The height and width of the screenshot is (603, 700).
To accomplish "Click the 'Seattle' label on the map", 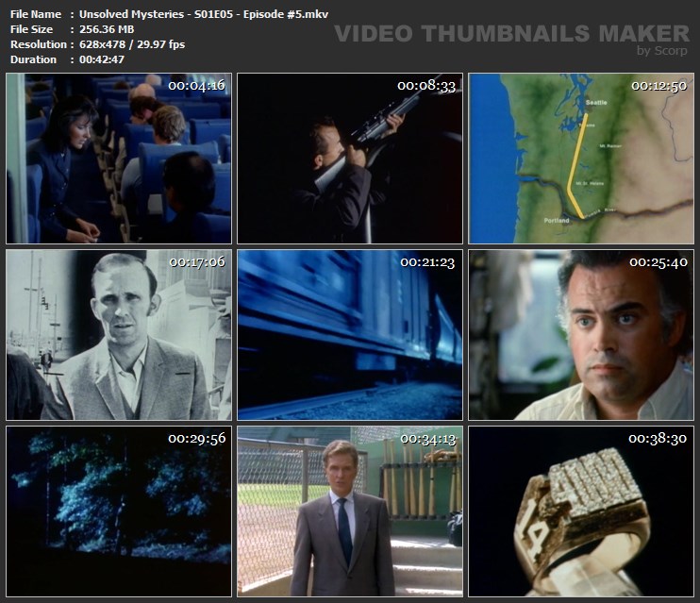I will click(x=596, y=102).
